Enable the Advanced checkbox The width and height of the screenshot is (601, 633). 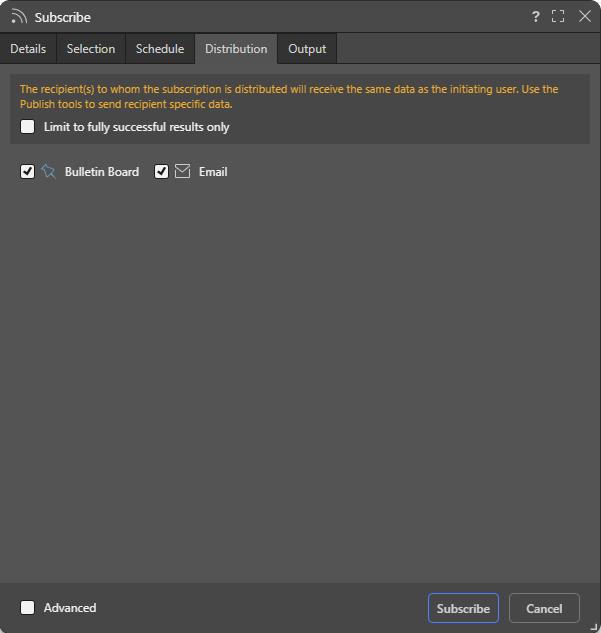pyautogui.click(x=27, y=607)
